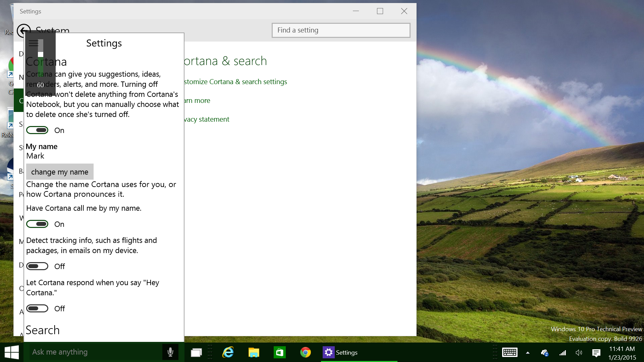Open Task View from the taskbar
This screenshot has height=362, width=644.
[x=196, y=353]
